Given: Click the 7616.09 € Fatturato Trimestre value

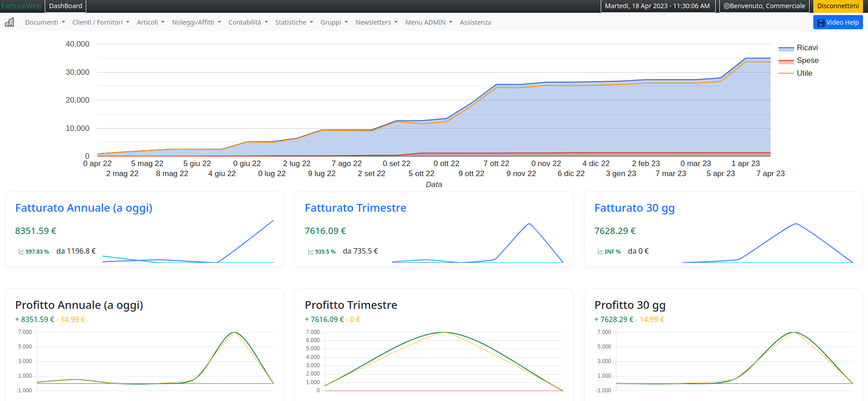Looking at the screenshot, I should tap(325, 231).
